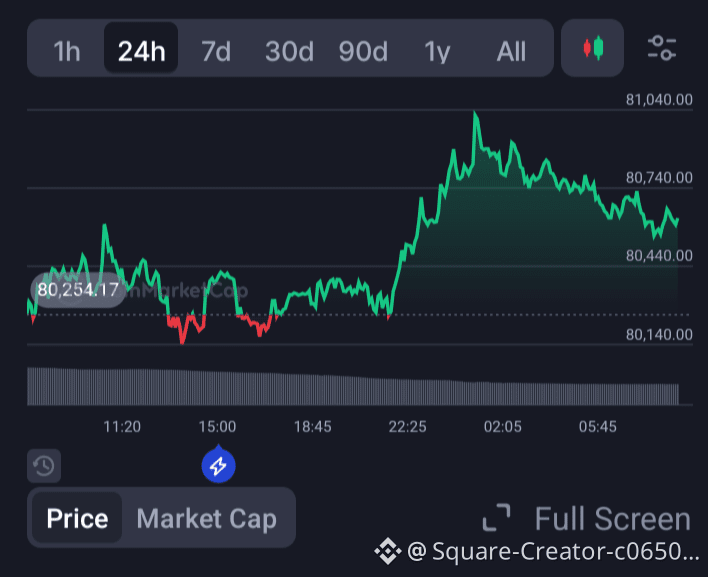Click the 11:20 time label
The width and height of the screenshot is (708, 577).
point(122,427)
